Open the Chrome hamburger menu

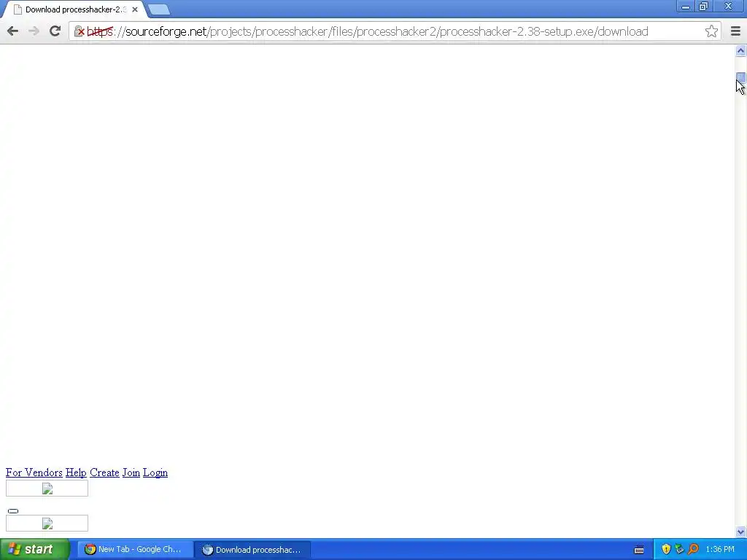pos(735,31)
